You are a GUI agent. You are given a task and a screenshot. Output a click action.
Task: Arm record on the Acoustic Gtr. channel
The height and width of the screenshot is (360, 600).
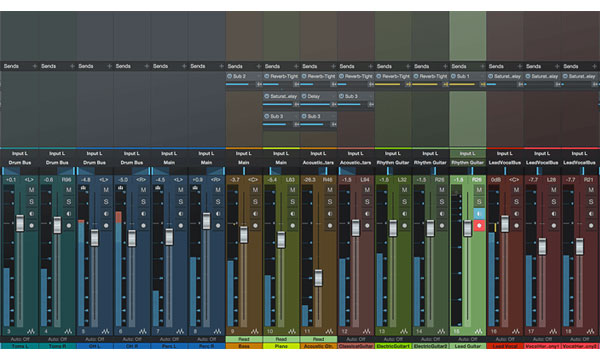(330, 226)
